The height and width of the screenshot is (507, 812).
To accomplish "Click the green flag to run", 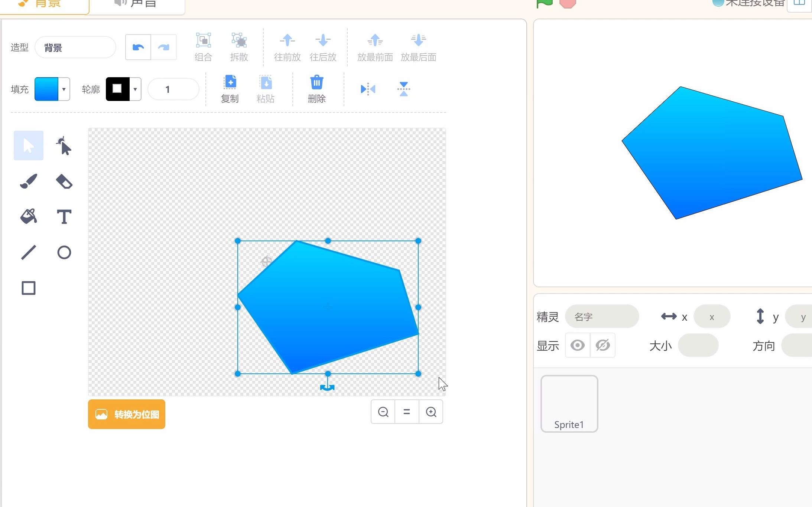I will pos(545,3).
